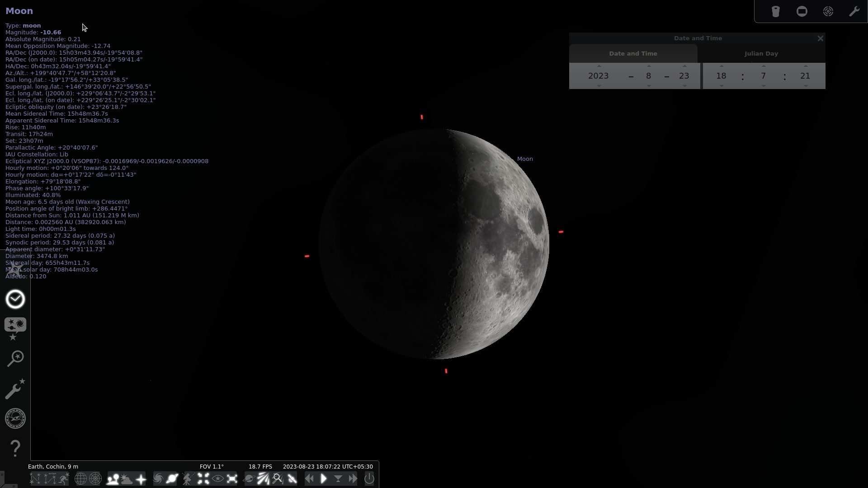Select the Date and Time tab

coord(633,53)
